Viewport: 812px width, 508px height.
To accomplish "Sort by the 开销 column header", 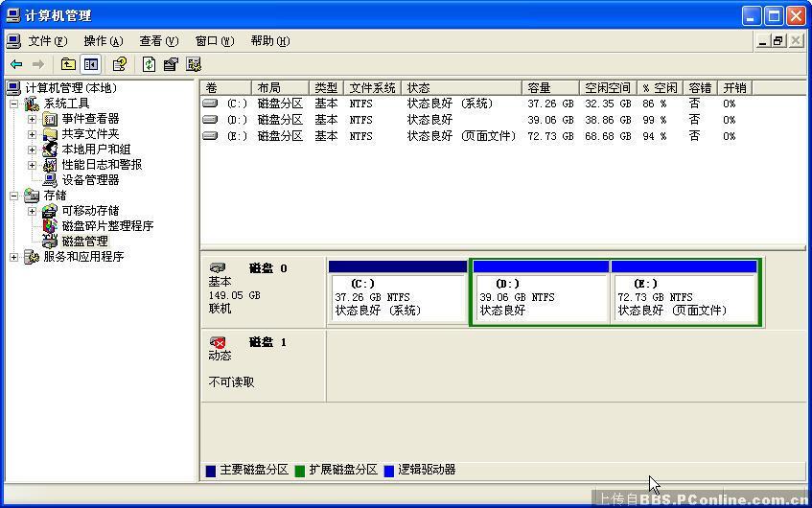I will (735, 88).
